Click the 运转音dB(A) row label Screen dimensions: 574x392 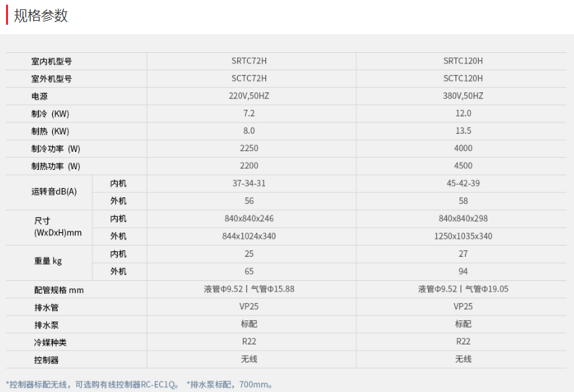[54, 192]
